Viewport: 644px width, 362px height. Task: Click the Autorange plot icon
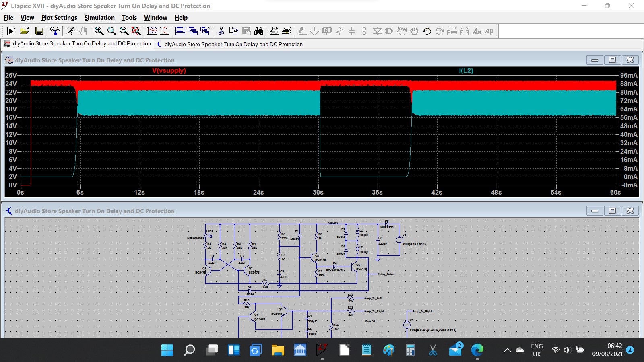[x=152, y=31]
